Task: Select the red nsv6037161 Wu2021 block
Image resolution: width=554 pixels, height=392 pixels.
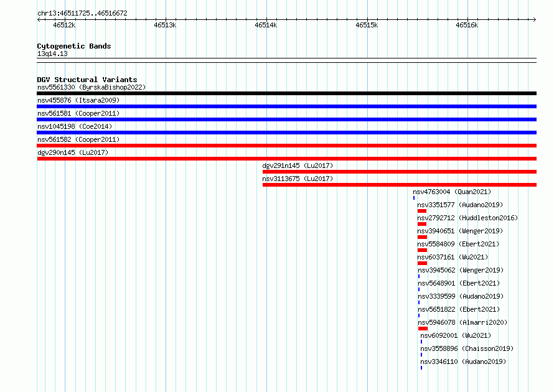Action: (x=422, y=263)
